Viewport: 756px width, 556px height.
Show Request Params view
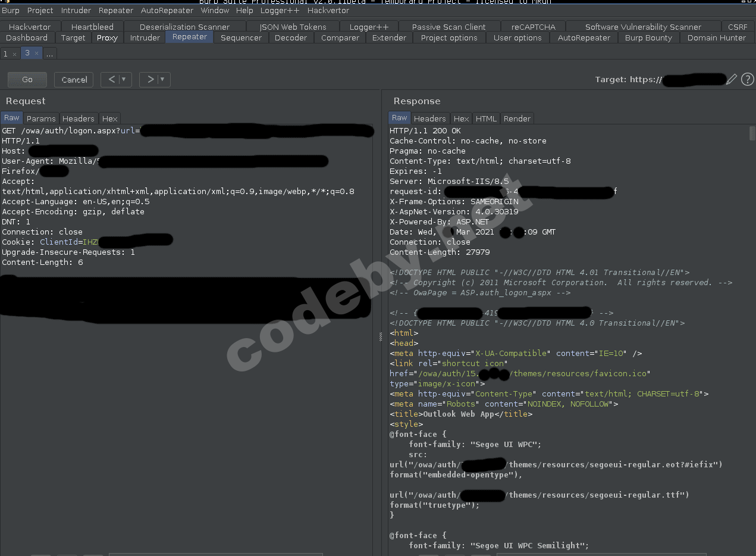41,118
